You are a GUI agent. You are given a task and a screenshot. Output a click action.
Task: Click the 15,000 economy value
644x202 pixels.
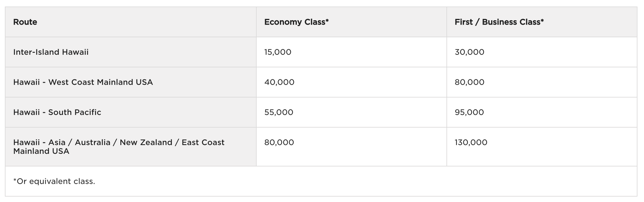click(x=278, y=52)
